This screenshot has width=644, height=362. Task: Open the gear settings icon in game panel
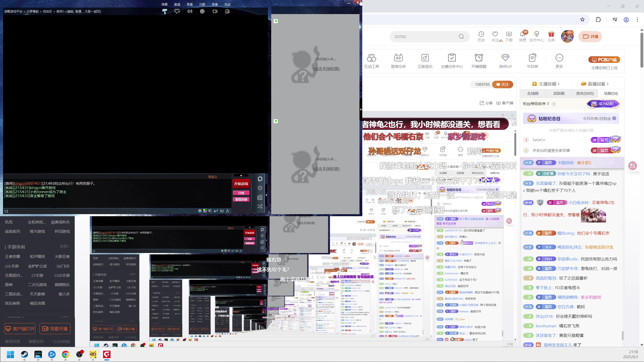(x=260, y=188)
